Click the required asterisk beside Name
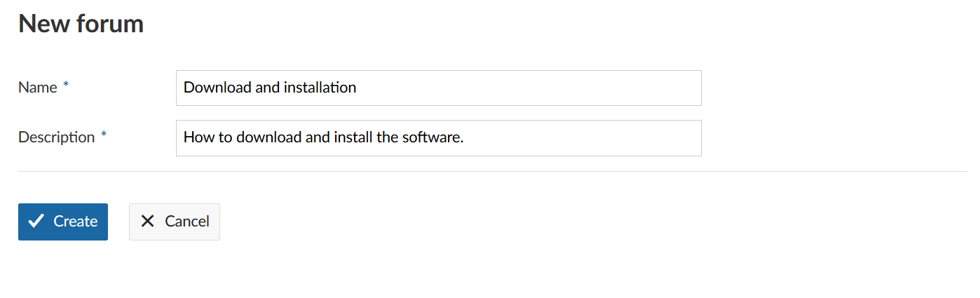This screenshot has width=980, height=298. [x=67, y=86]
